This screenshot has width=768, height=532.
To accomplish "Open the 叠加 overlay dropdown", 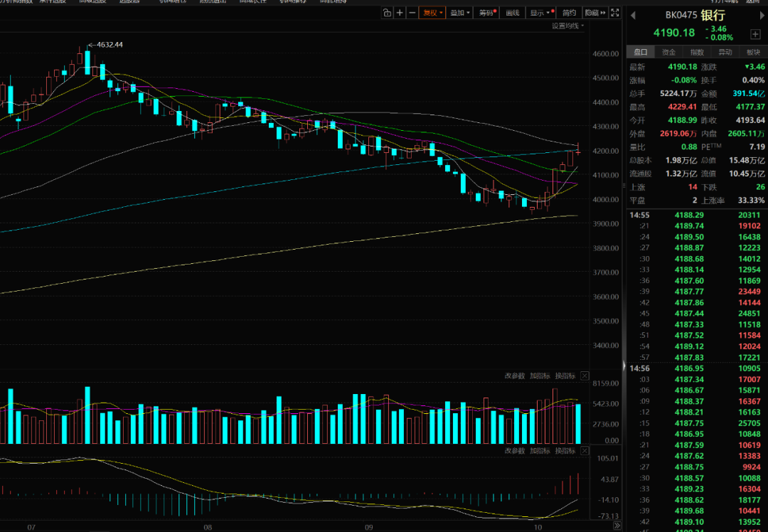I will coord(459,13).
